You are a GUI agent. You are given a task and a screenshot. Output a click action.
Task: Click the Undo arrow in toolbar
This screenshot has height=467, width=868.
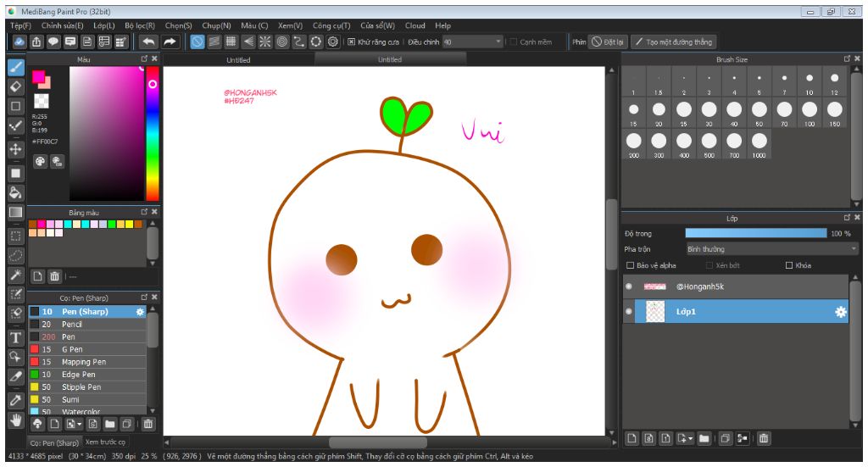point(148,42)
